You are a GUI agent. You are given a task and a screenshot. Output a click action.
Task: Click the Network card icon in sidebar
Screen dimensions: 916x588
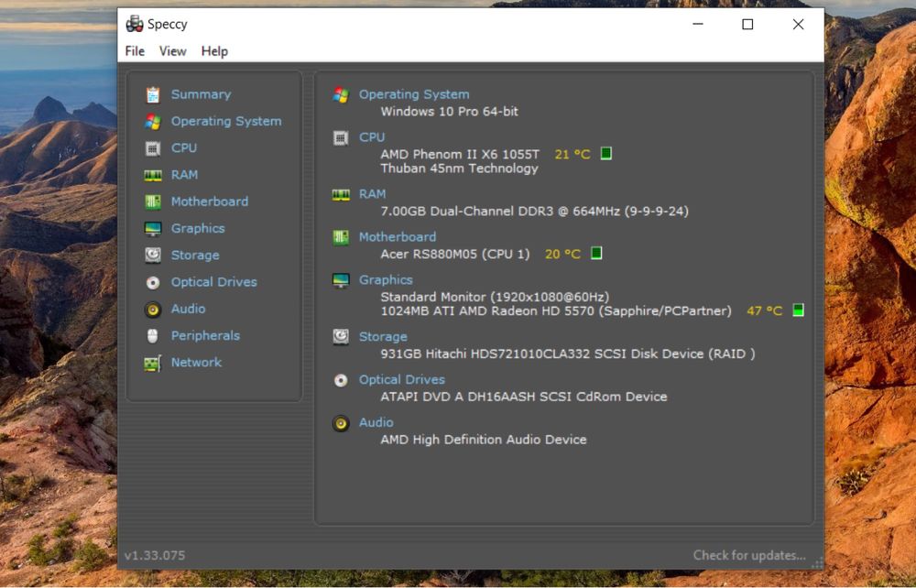click(x=152, y=364)
